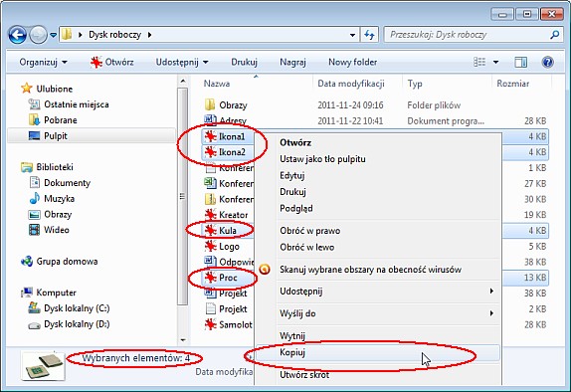Click Nowy folder button
The height and width of the screenshot is (392, 571).
[x=352, y=62]
